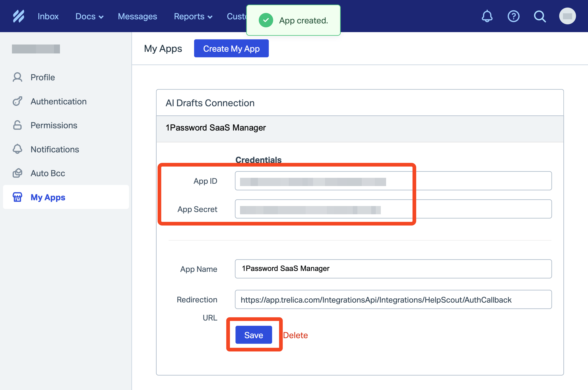Click the Authentication key icon
Viewport: 588px width, 390px height.
[x=17, y=101]
